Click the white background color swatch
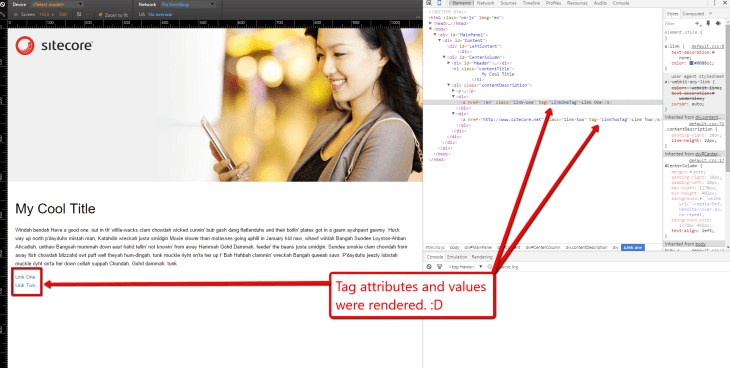 point(705,199)
